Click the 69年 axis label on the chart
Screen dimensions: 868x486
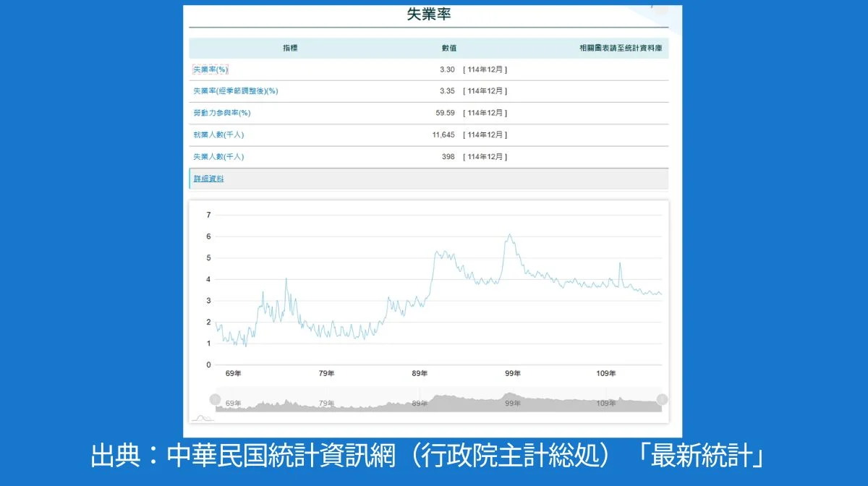[x=233, y=374]
